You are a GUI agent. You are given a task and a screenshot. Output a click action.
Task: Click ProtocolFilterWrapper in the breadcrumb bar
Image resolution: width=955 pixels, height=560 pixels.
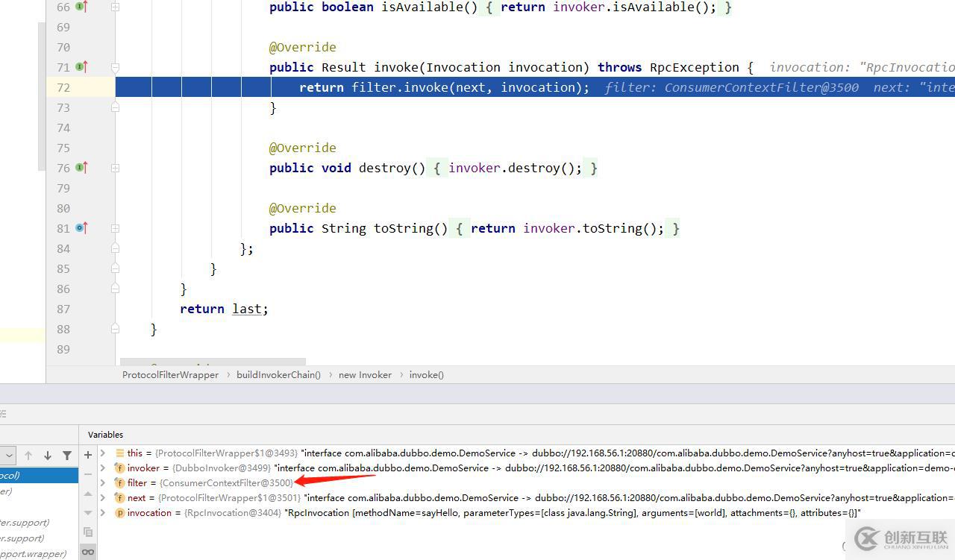coord(170,375)
